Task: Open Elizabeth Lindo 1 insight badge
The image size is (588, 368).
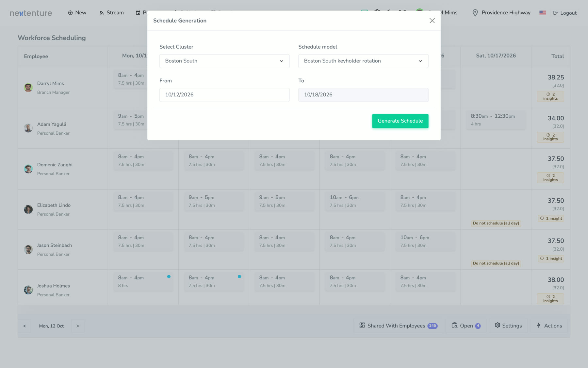Action: (x=551, y=218)
